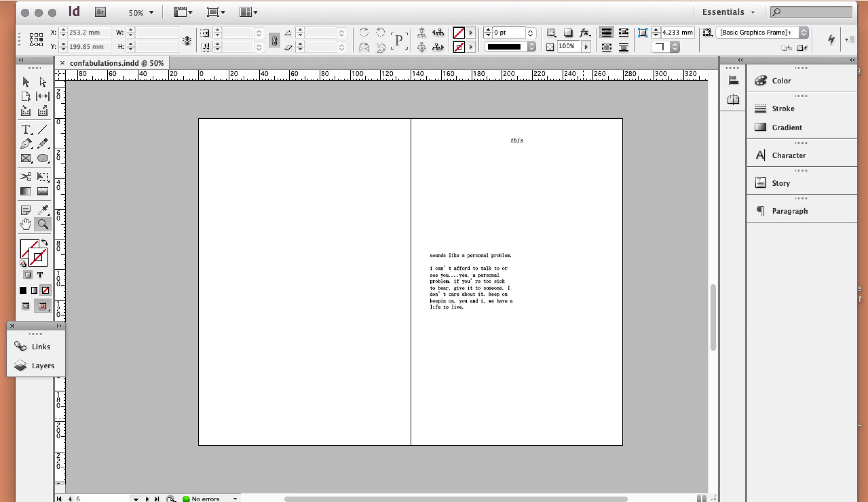Open the page number dropdown
This screenshot has width=868, height=502.
pos(136,499)
